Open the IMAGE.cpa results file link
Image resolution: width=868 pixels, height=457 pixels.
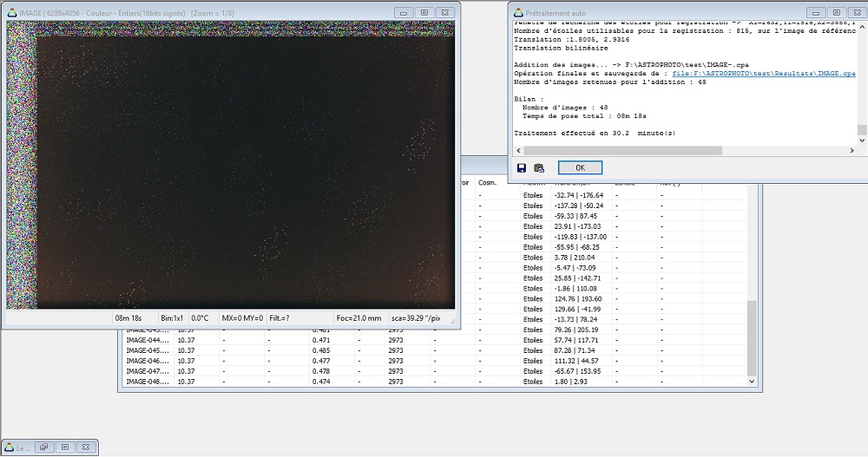(x=764, y=74)
